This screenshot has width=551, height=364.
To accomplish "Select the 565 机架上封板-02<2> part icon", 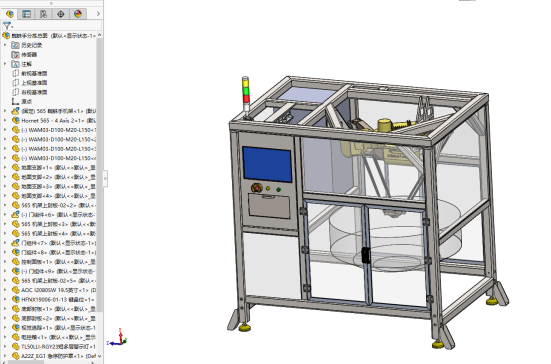I will (15, 205).
